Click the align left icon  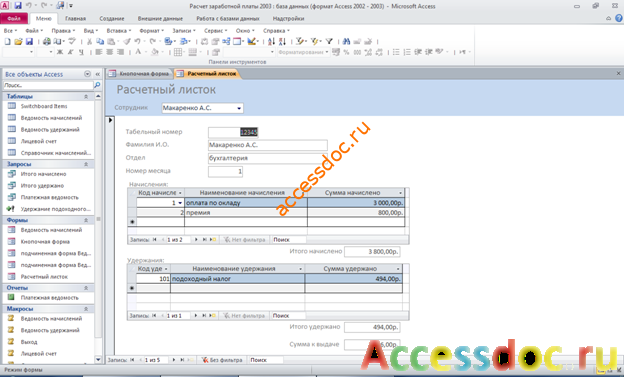point(99,52)
